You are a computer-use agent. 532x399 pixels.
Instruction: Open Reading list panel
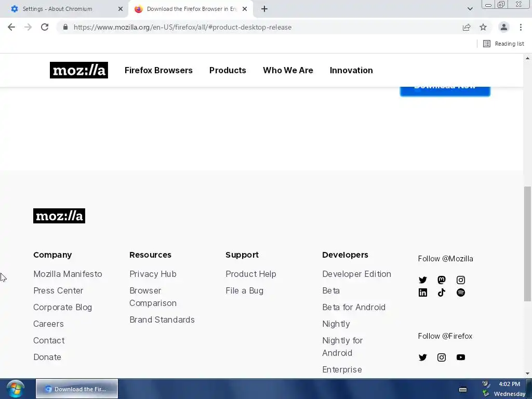click(503, 44)
